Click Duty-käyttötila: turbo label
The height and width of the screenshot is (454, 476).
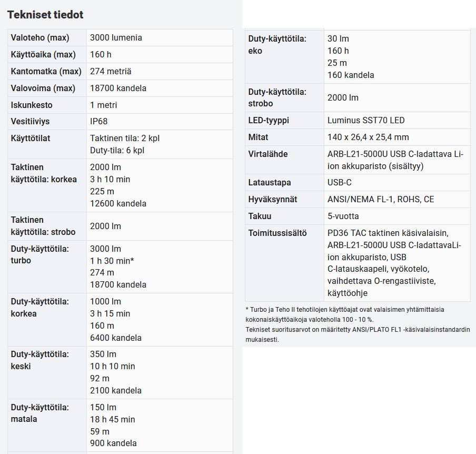tap(40, 254)
